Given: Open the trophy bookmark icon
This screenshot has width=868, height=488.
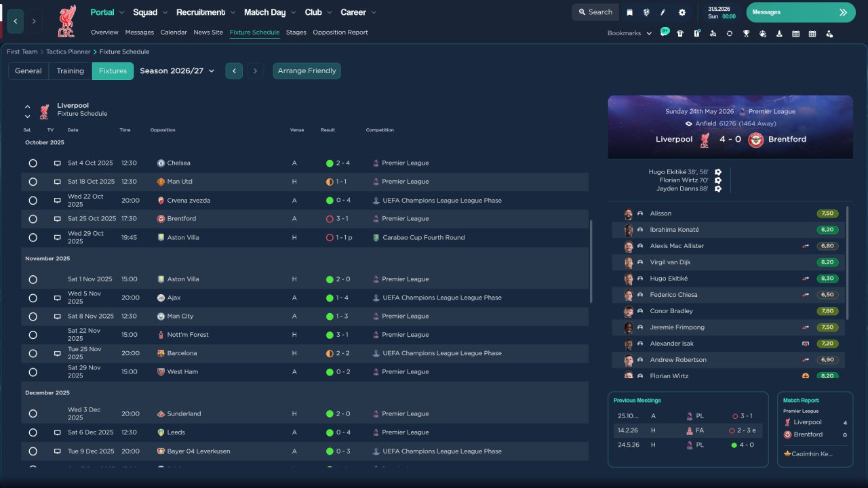Looking at the screenshot, I should [x=746, y=33].
